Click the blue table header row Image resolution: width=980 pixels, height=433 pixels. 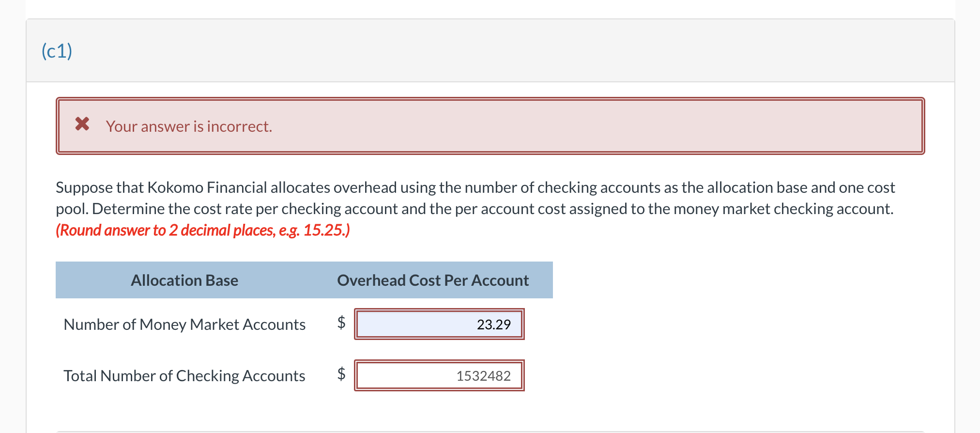pos(304,280)
